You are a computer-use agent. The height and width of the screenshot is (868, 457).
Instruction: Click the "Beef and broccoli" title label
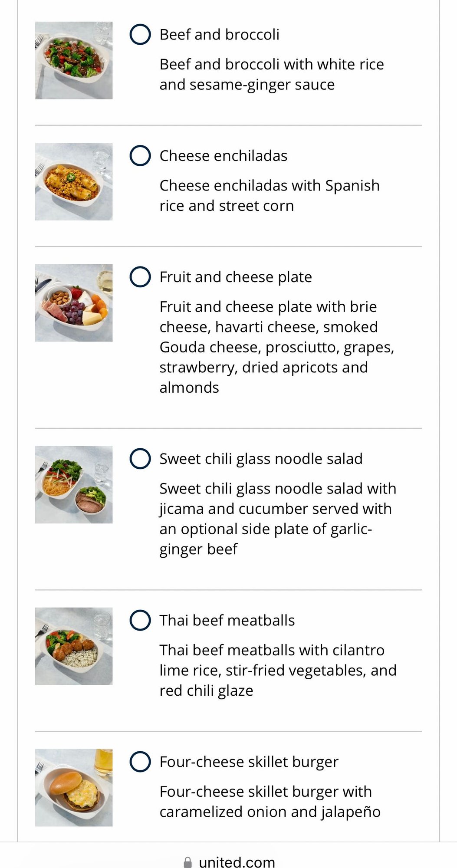pos(219,35)
